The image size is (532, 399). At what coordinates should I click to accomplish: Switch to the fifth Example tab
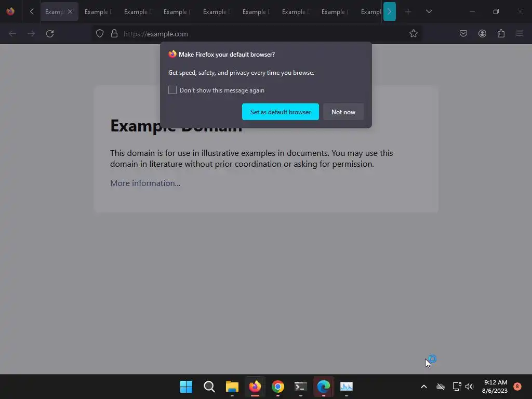[217, 11]
